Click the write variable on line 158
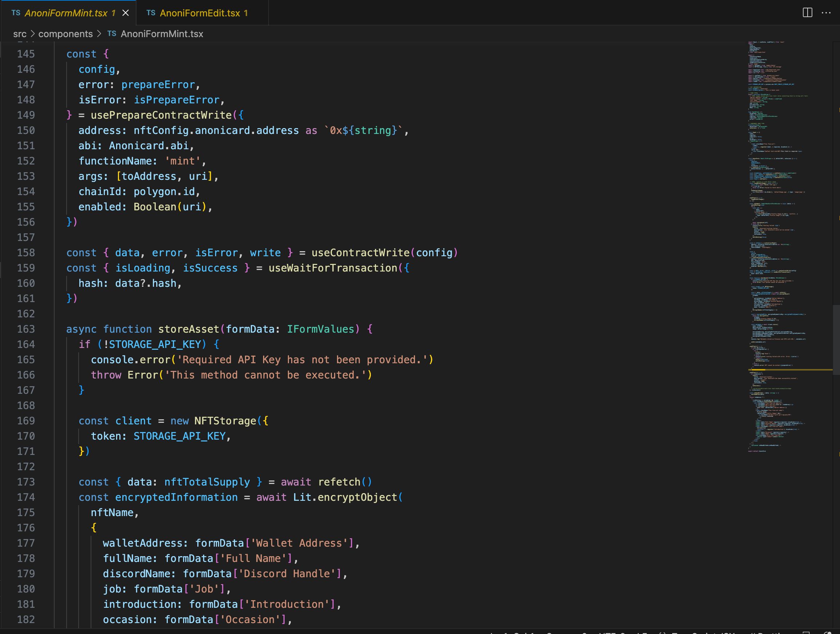This screenshot has width=840, height=634. (x=265, y=253)
